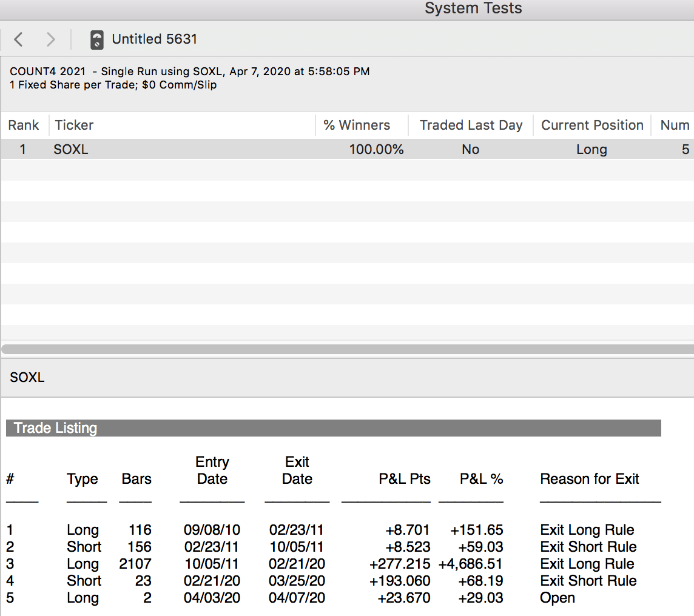Click the Untitled 5631 document icon
The image size is (694, 616).
click(x=96, y=40)
